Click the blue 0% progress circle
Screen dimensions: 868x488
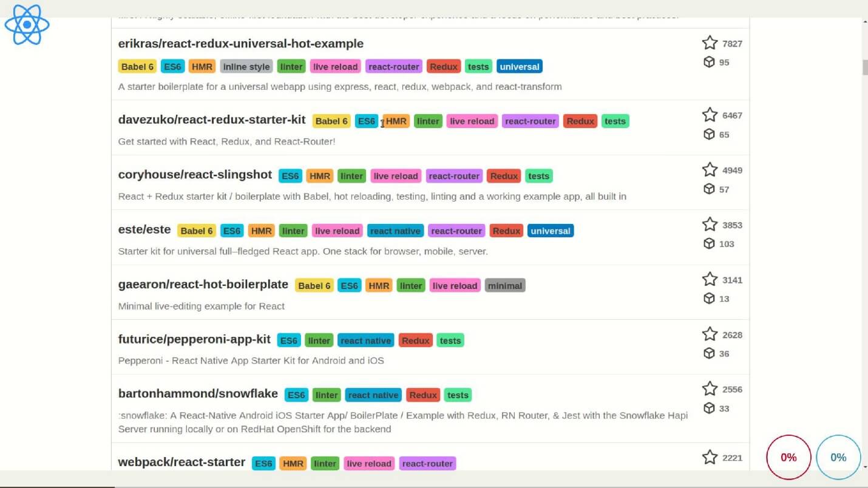838,457
